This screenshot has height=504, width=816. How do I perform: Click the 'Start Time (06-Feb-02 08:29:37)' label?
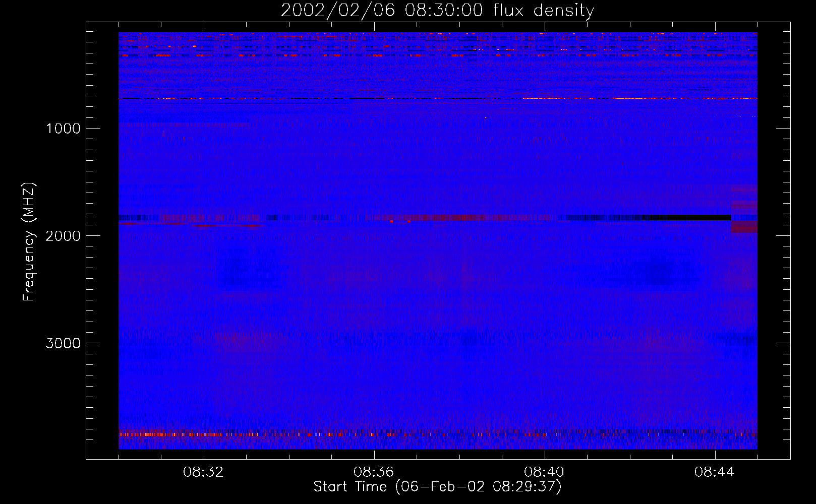coord(437,487)
